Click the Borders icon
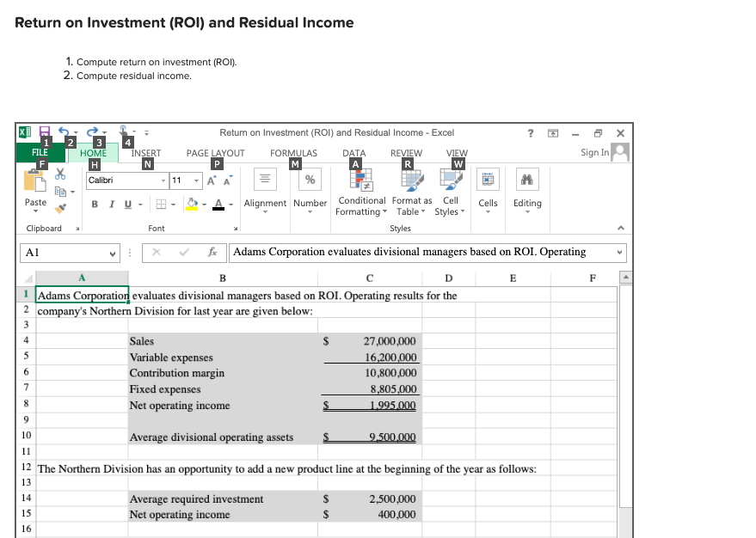Image resolution: width=756 pixels, height=538 pixels. point(161,205)
